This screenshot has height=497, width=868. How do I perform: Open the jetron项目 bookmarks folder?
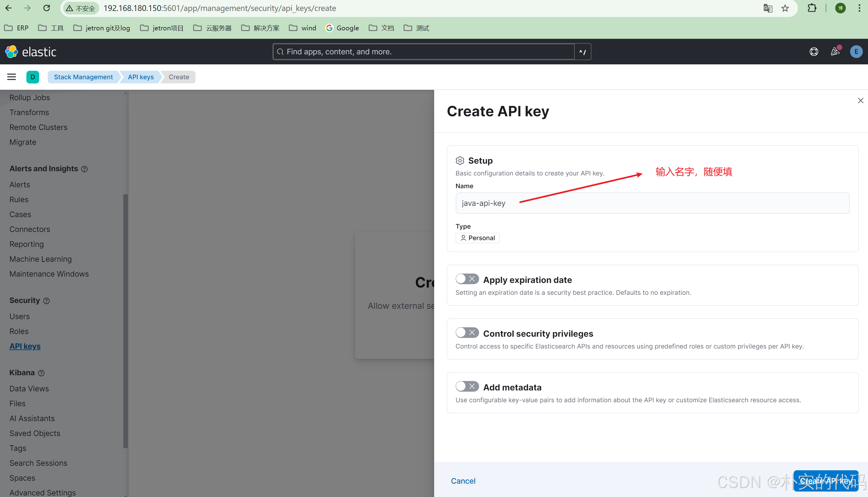(x=162, y=28)
